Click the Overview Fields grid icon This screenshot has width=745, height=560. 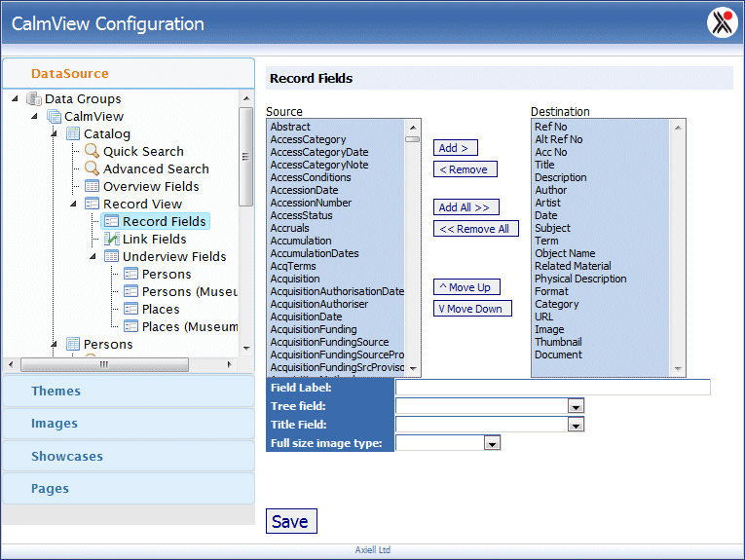click(92, 186)
